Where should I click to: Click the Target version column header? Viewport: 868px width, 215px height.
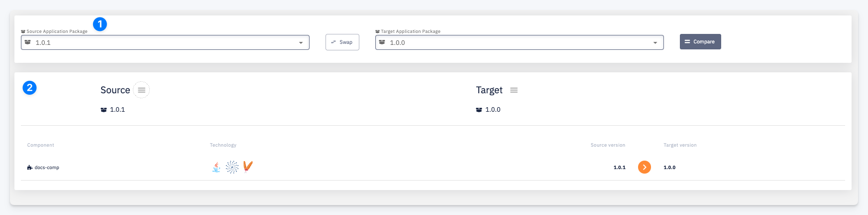point(680,145)
